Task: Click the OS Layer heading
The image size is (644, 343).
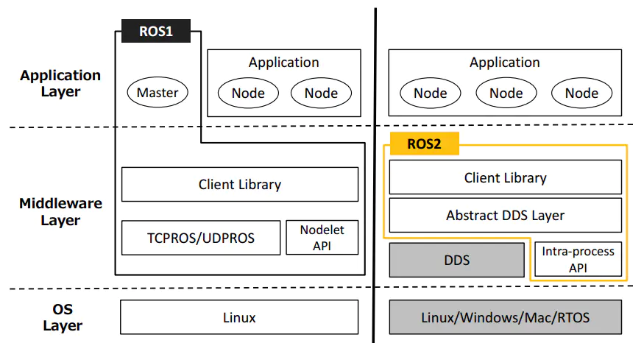Action: [x=62, y=317]
